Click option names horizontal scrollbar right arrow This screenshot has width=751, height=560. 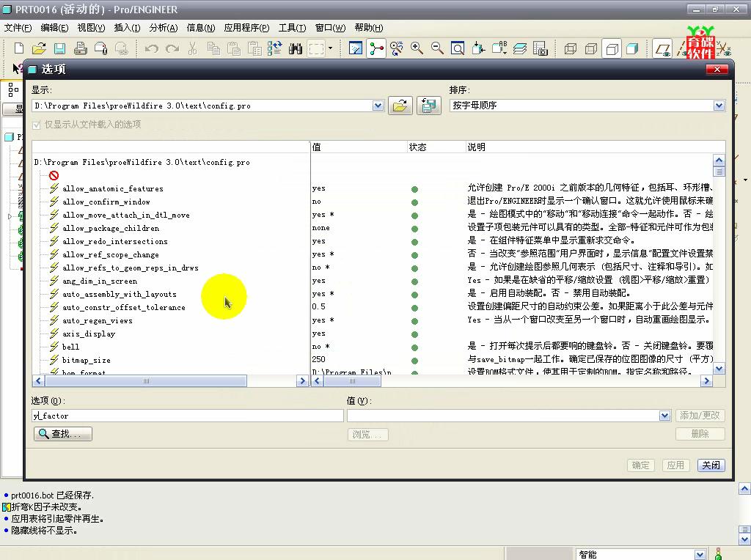[301, 381]
